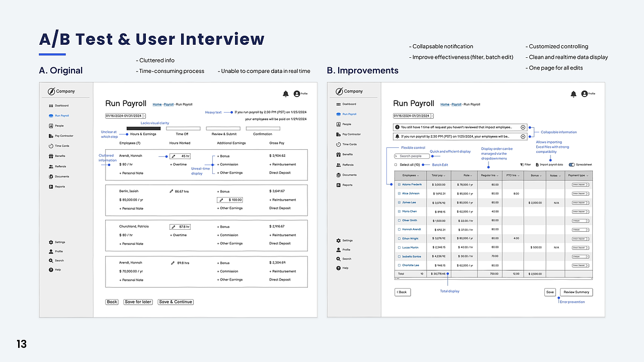
Task: Select Run Payroll icon in Original sidebar
Action: 51,116
